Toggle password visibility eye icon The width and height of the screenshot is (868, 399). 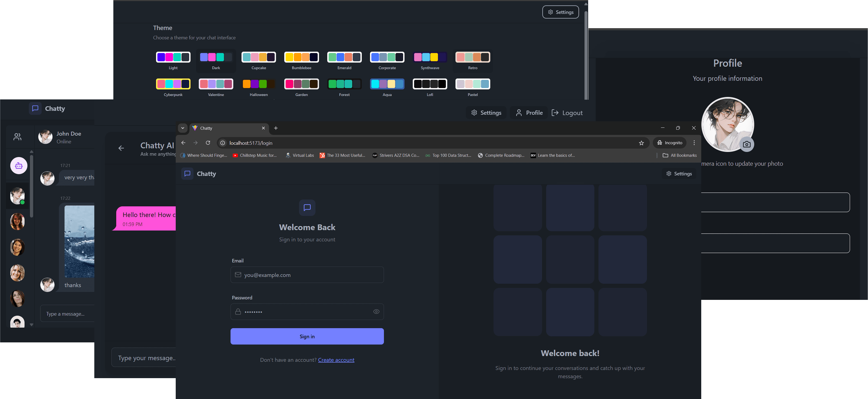(376, 312)
